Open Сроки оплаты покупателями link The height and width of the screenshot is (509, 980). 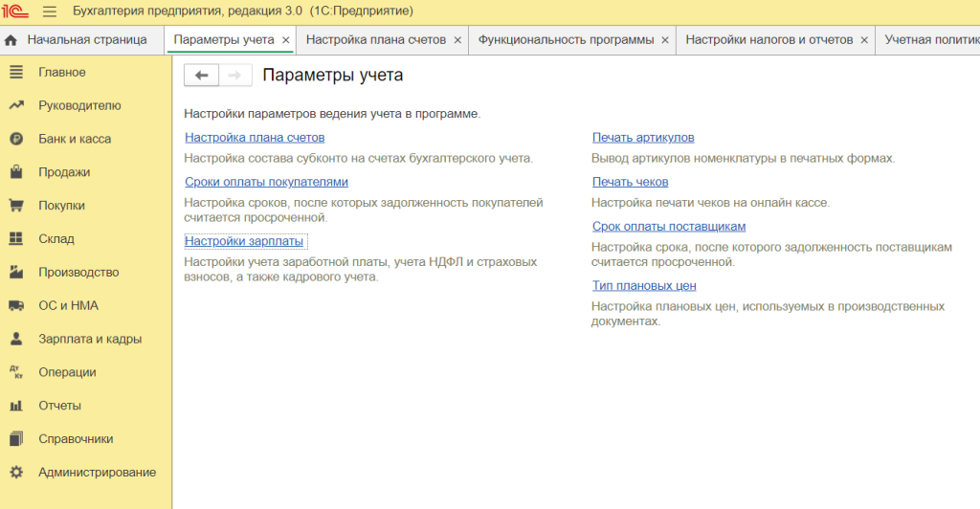pos(266,182)
